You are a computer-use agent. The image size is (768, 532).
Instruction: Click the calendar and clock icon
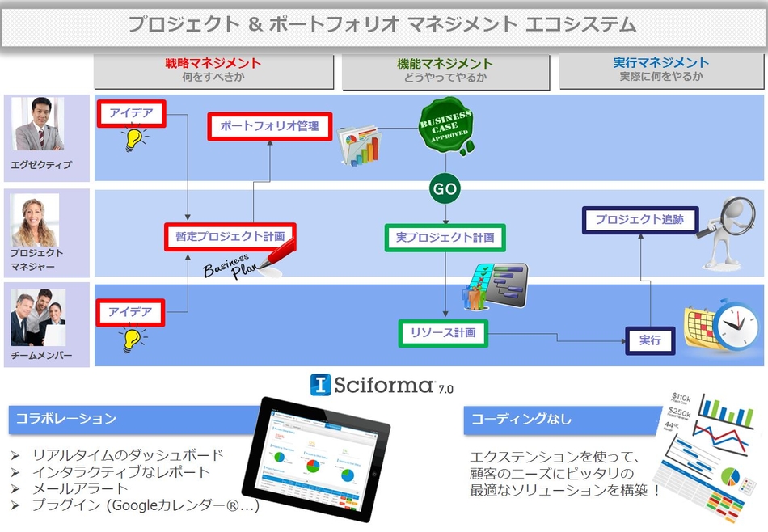(722, 328)
